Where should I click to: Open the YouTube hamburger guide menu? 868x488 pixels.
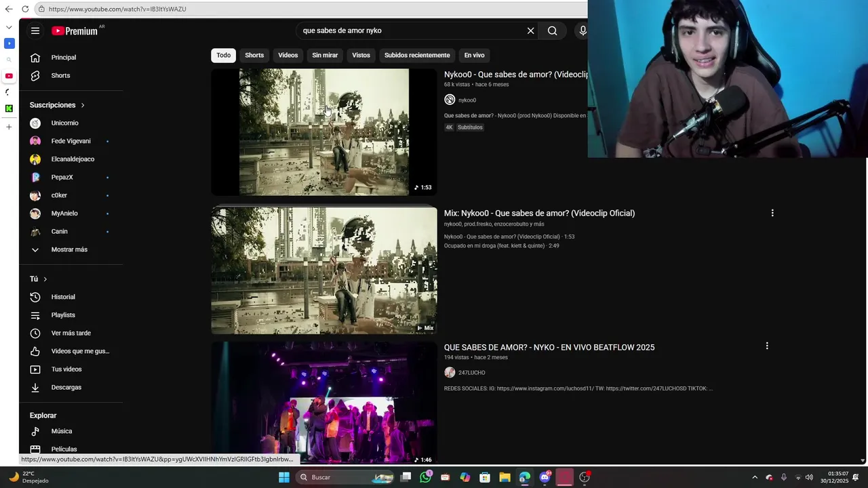coord(35,30)
